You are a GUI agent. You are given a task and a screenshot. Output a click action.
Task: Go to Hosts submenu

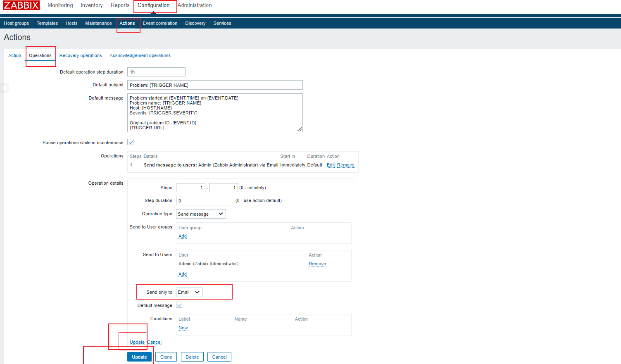[71, 23]
